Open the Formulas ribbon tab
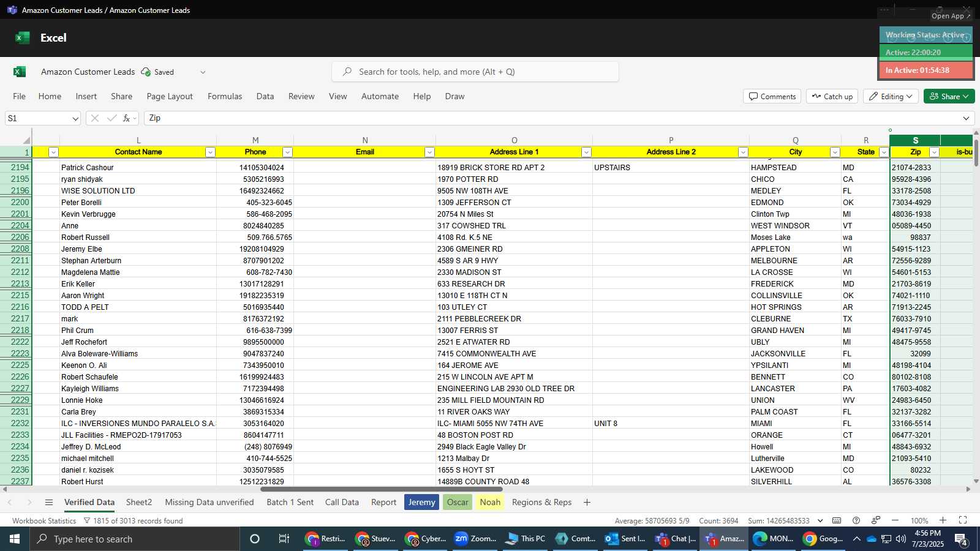The width and height of the screenshot is (980, 551). [x=225, y=96]
